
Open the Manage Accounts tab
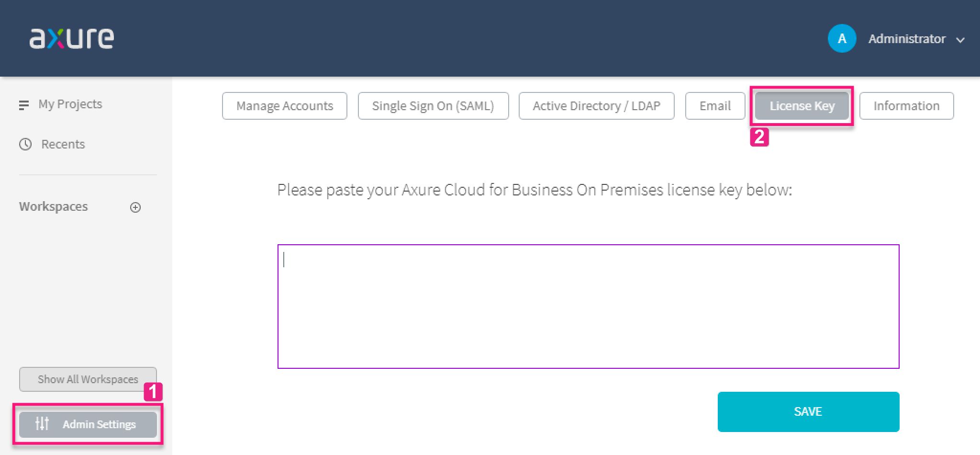285,106
